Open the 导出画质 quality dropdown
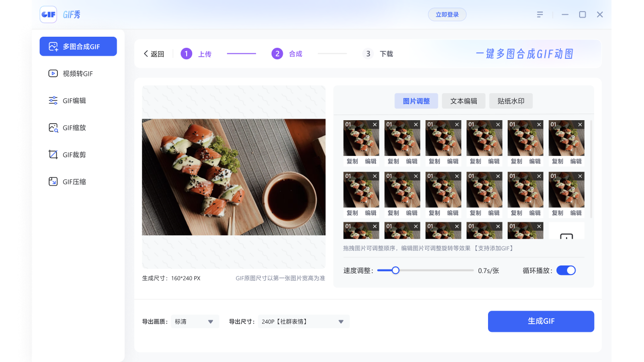The image size is (644, 362). [194, 321]
